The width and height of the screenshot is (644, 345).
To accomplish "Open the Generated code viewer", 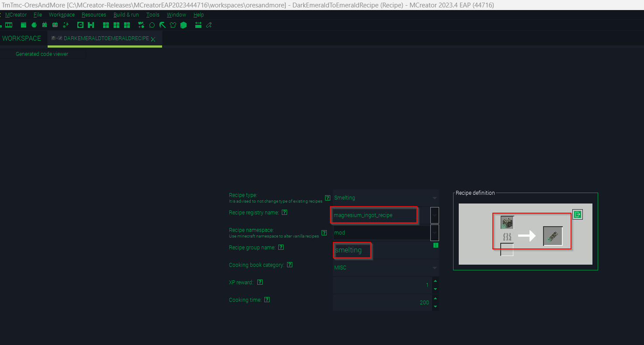I will 42,54.
